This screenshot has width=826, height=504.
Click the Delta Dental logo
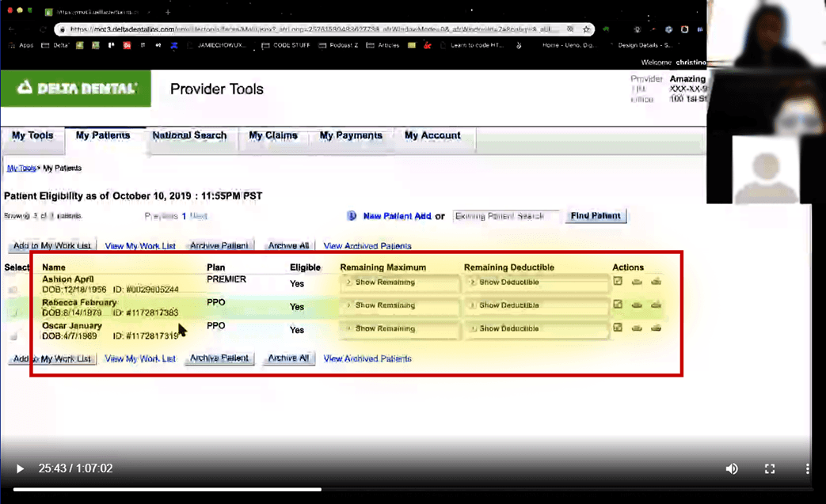coord(76,89)
